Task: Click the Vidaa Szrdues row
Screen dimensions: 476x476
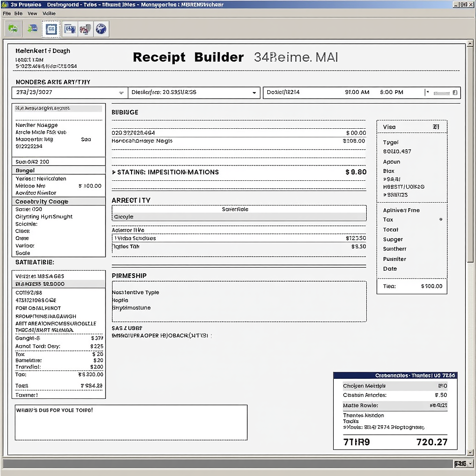Action: click(239, 238)
